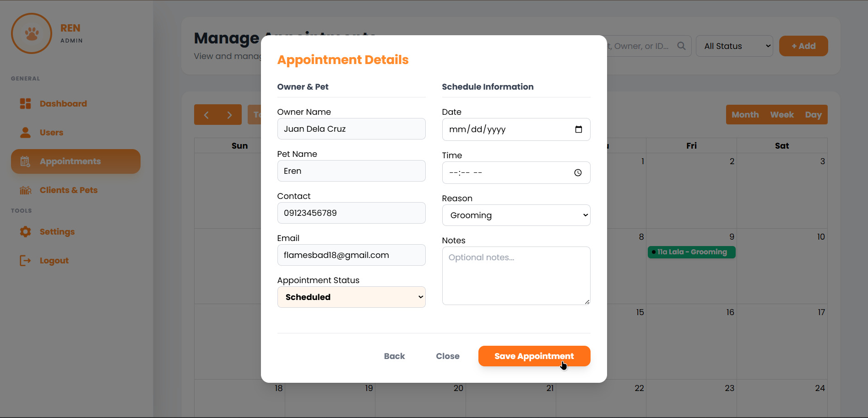Image resolution: width=868 pixels, height=418 pixels.
Task: Click the search magnifier icon
Action: (681, 46)
